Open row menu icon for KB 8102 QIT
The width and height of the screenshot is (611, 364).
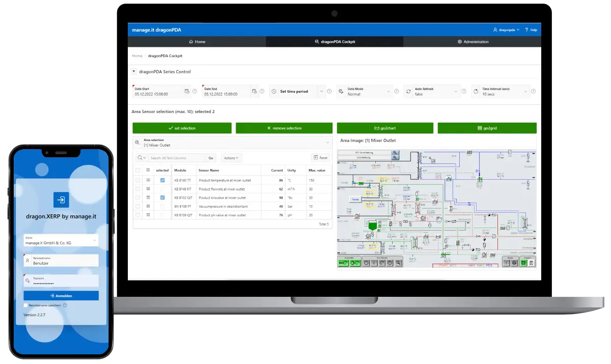pos(148,198)
